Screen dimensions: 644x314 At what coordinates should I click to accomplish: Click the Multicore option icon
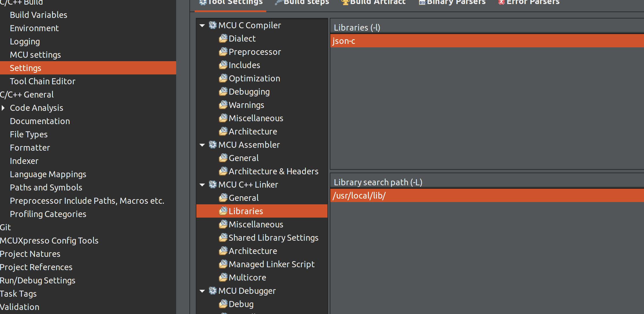pos(223,277)
